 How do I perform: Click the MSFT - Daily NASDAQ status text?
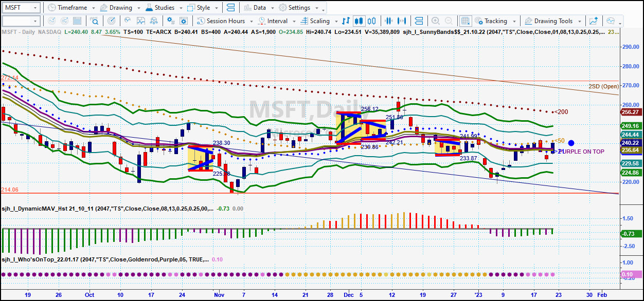[x=31, y=31]
